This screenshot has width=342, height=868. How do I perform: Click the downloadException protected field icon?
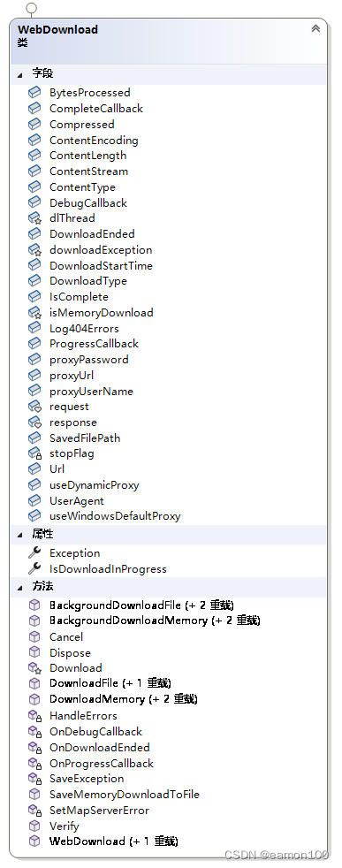(x=34, y=249)
